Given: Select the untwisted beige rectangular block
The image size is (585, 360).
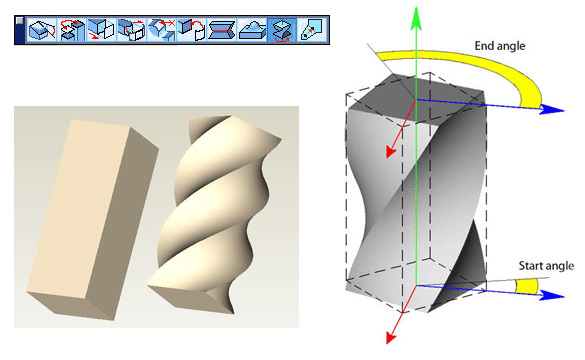Looking at the screenshot, I should (x=93, y=219).
